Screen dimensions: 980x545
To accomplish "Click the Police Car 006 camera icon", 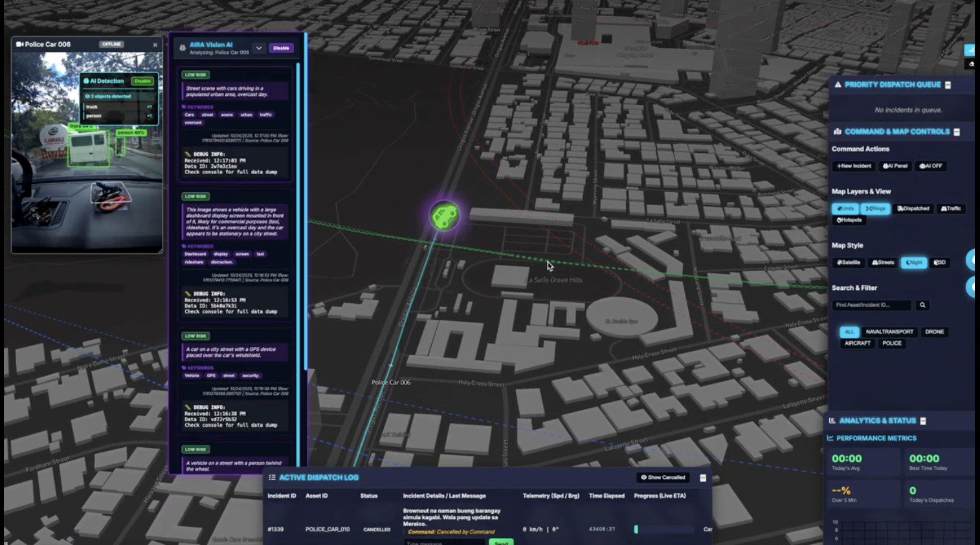I will (x=19, y=45).
